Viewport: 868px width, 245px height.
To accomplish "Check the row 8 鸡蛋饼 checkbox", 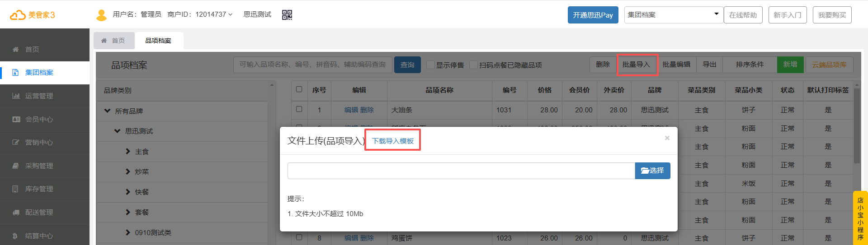I will click(x=299, y=237).
